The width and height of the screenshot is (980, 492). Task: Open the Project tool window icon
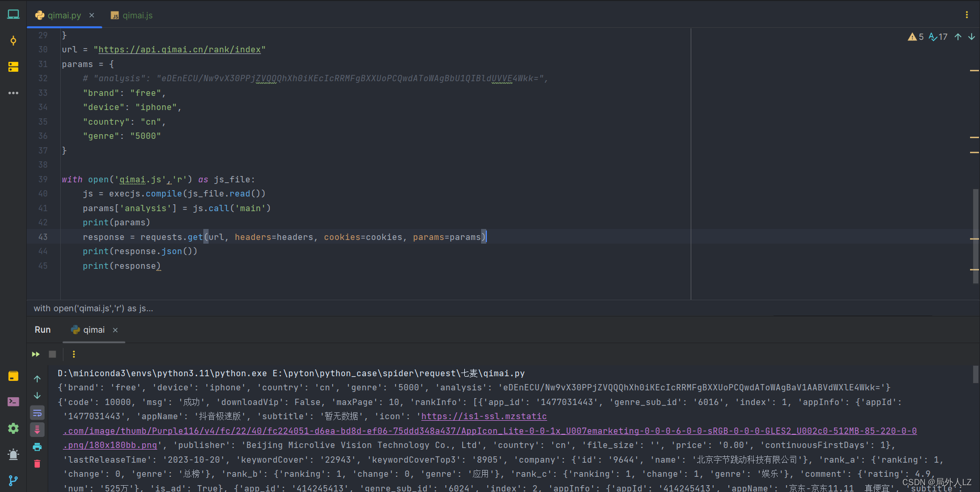[13, 15]
